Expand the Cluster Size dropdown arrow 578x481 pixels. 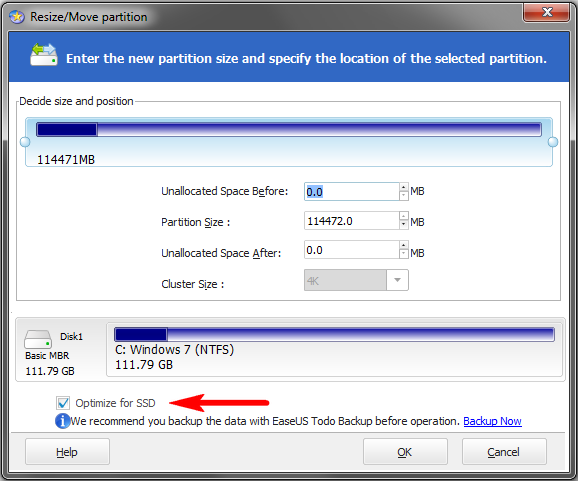click(397, 280)
